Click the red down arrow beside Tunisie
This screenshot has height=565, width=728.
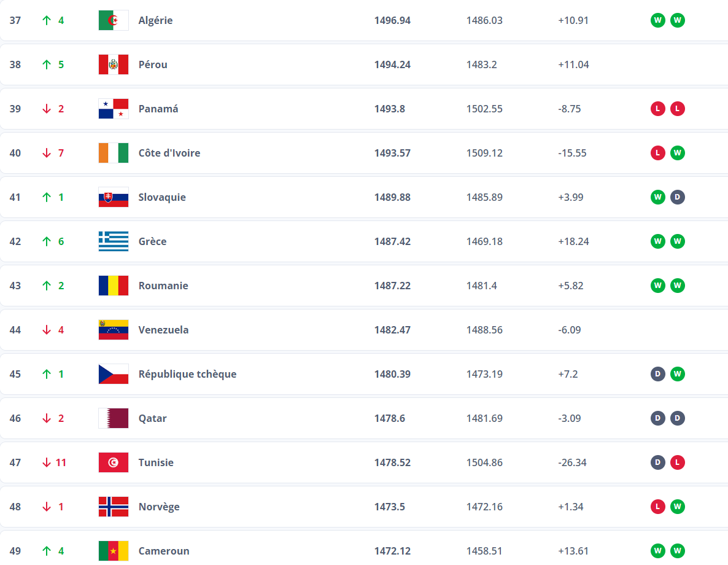point(47,462)
